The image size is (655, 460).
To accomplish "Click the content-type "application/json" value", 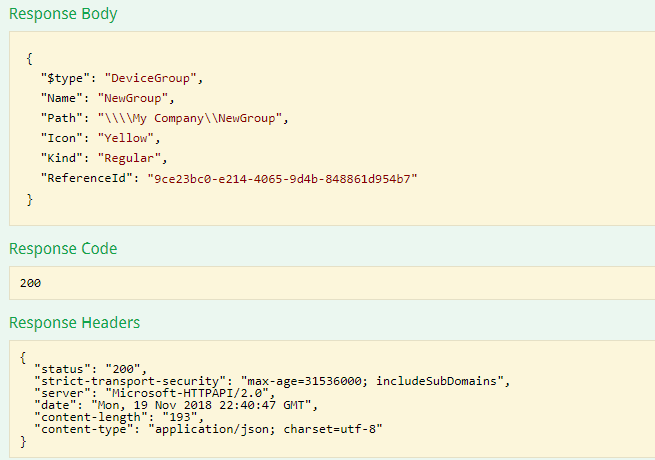I will tap(264, 429).
